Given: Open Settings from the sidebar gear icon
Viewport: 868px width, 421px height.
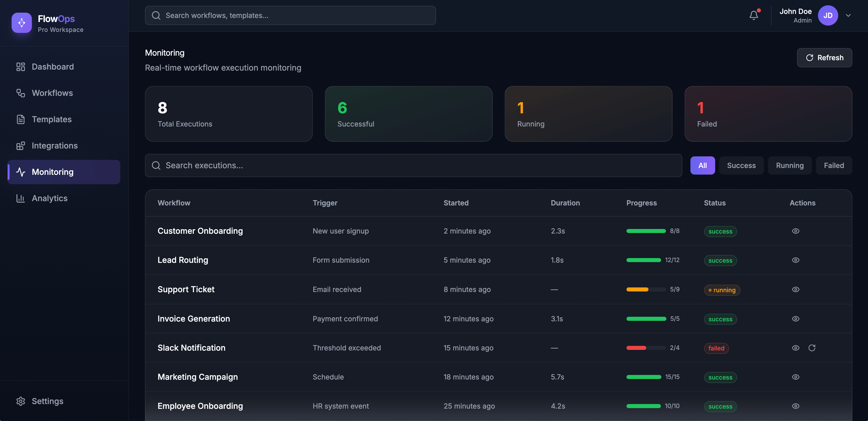Looking at the screenshot, I should [20, 401].
